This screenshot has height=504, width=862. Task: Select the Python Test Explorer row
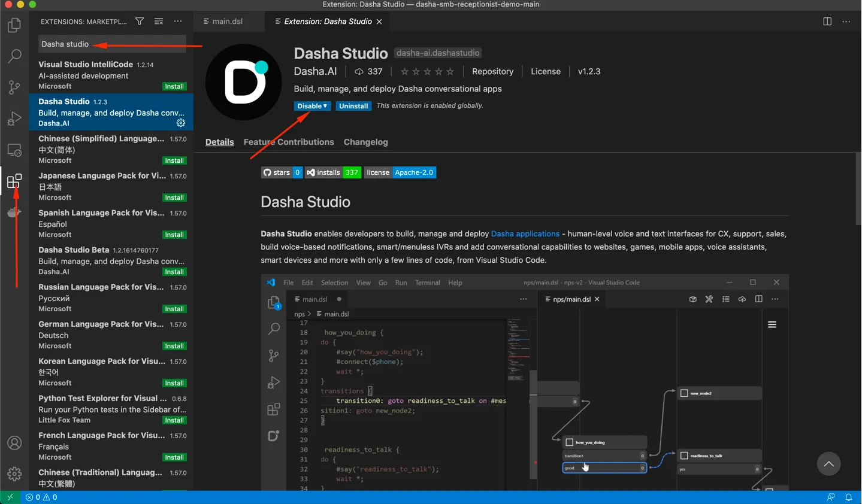[111, 409]
